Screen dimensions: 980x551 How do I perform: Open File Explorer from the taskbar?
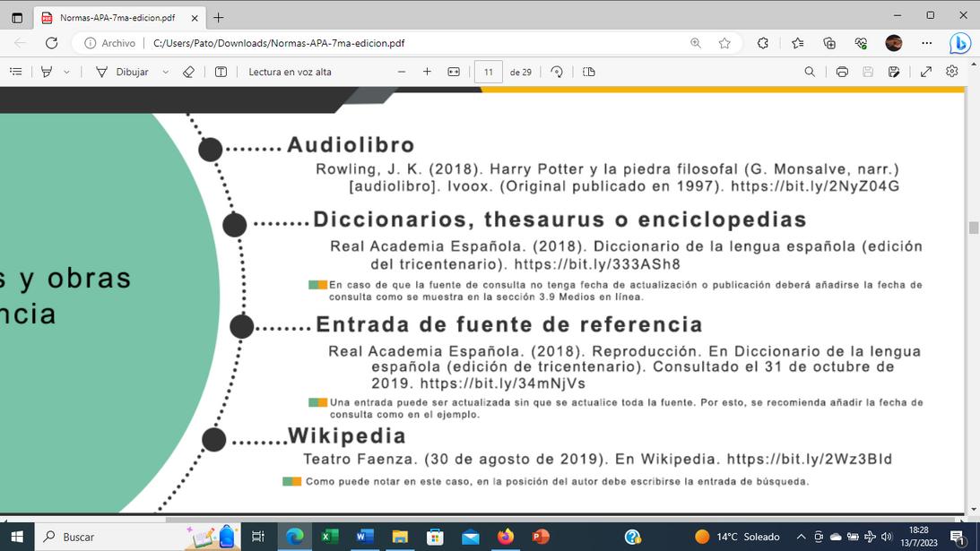(x=400, y=537)
